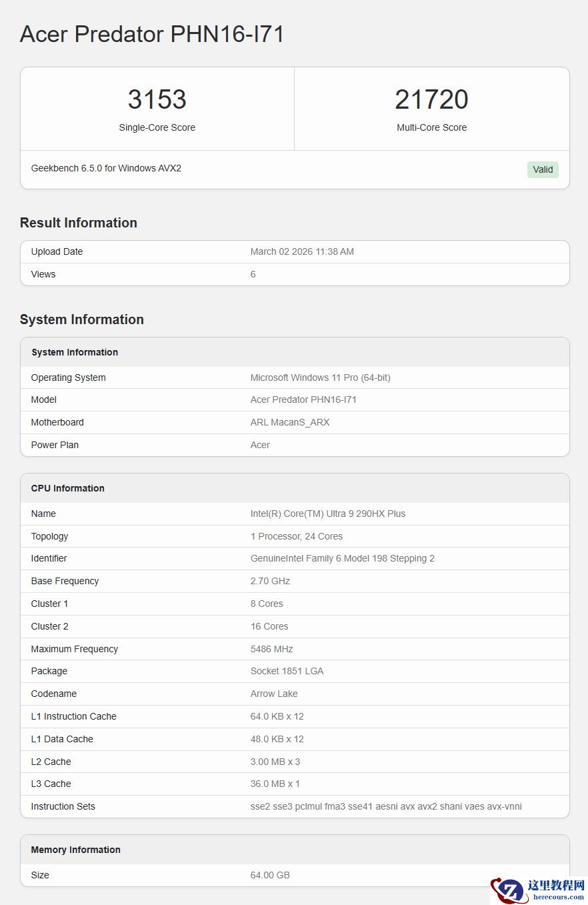The image size is (588, 905).
Task: Click the upload date March 02 2026 value
Action: 302,251
